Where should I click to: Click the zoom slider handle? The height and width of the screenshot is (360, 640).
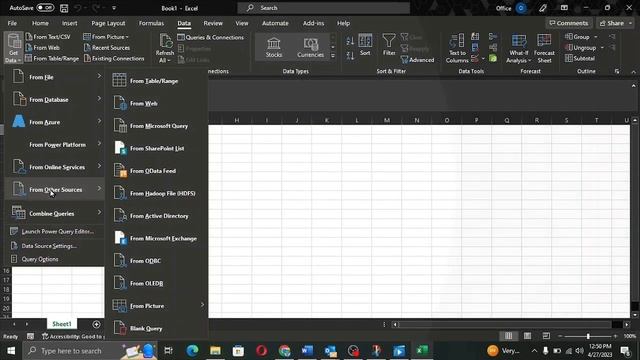point(588,336)
